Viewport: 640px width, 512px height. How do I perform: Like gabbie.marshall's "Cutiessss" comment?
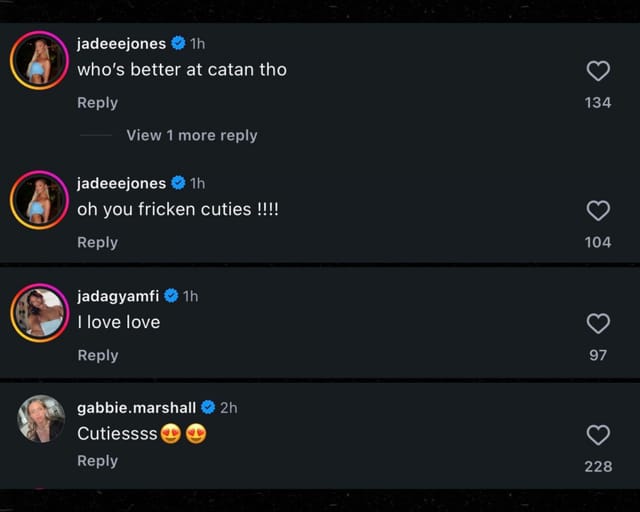click(598, 435)
